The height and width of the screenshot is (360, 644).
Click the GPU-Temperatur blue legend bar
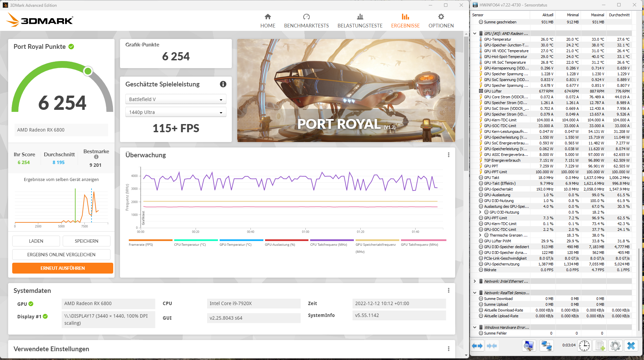tap(241, 240)
